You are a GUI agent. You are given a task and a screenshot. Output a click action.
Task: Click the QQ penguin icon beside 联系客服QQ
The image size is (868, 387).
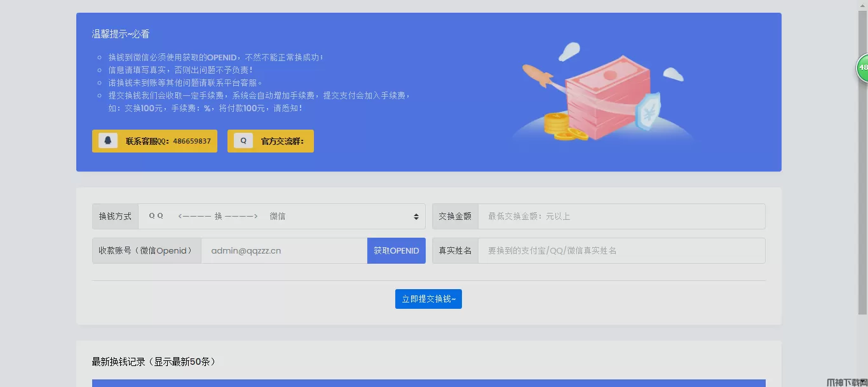pyautogui.click(x=108, y=141)
